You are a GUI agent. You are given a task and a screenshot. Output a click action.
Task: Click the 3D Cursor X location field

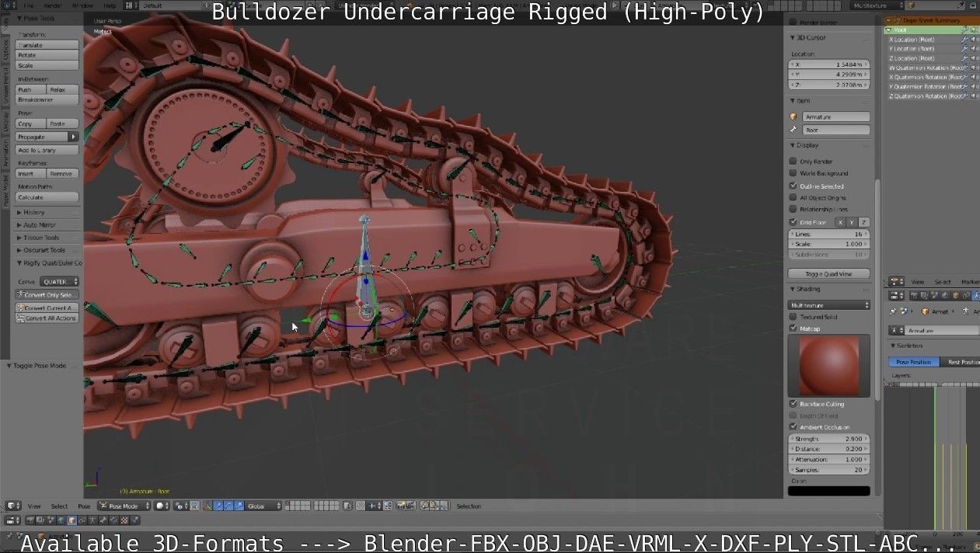pyautogui.click(x=829, y=64)
